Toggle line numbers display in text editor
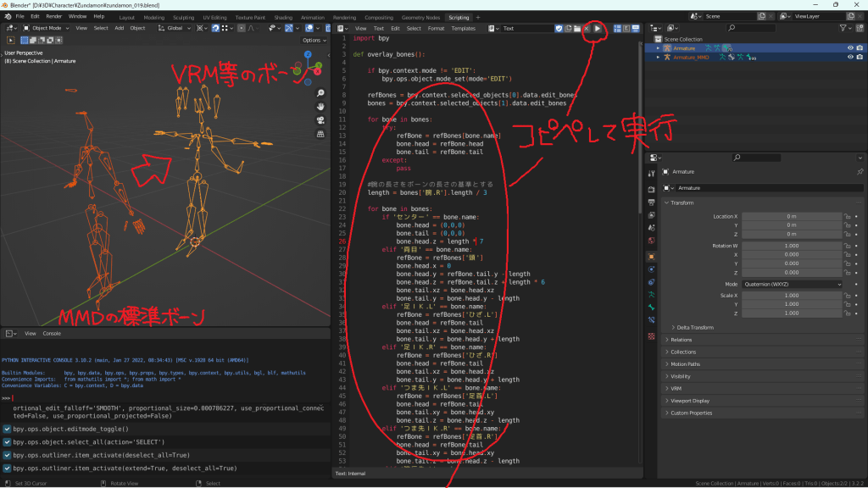 [x=614, y=28]
